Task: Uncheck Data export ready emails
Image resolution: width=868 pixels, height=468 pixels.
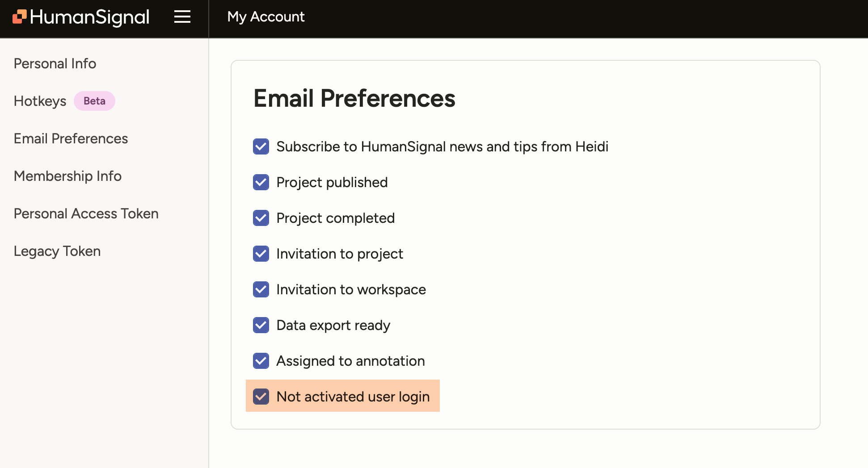Action: (261, 325)
